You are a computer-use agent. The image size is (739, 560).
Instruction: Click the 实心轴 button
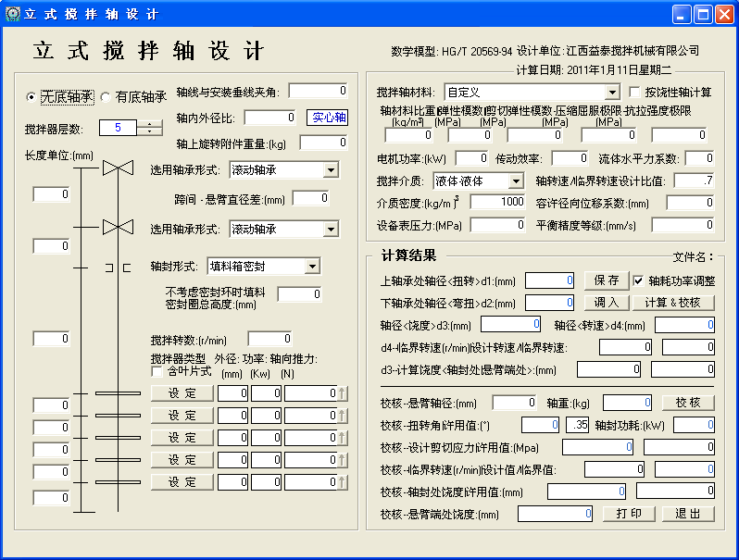pyautogui.click(x=327, y=118)
